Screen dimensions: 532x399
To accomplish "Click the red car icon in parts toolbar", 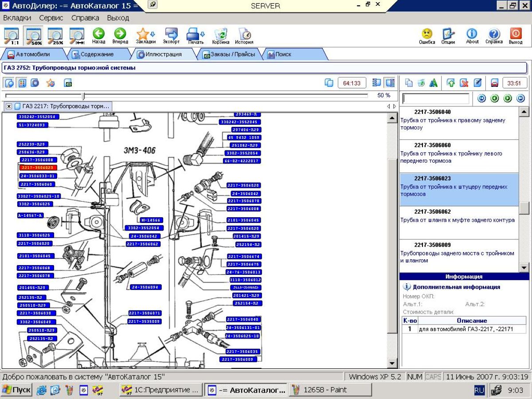I will point(495,83).
